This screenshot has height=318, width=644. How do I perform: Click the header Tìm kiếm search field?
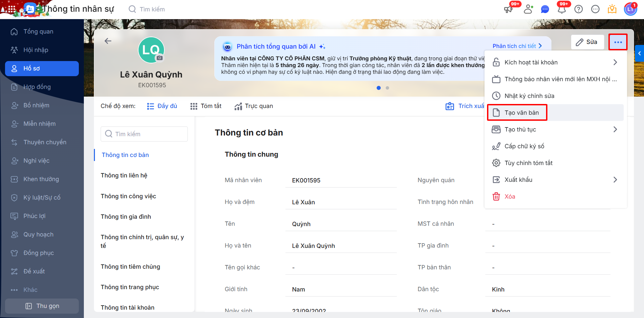coord(152,9)
